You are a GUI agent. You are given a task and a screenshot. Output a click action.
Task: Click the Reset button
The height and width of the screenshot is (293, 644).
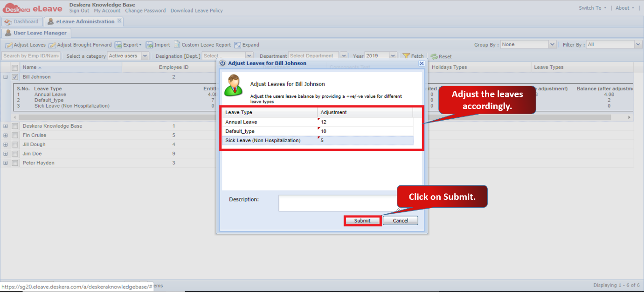[441, 56]
